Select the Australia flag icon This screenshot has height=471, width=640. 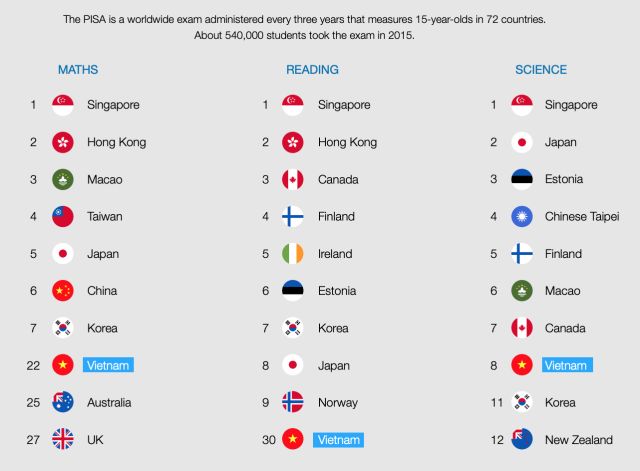click(63, 402)
